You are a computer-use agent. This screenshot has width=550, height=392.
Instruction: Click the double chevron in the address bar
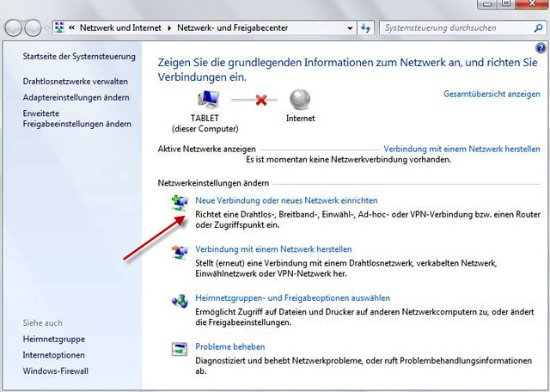pos(71,28)
